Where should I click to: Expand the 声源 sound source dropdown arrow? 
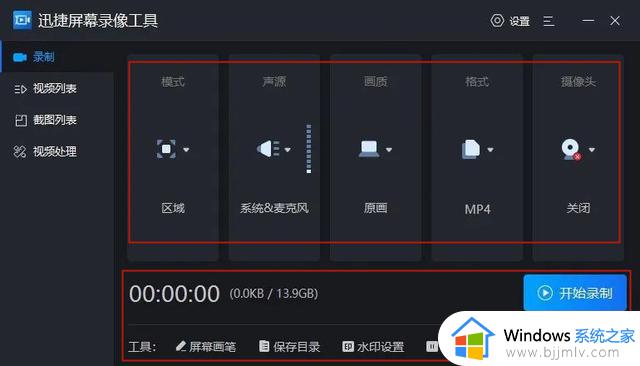pos(287,150)
